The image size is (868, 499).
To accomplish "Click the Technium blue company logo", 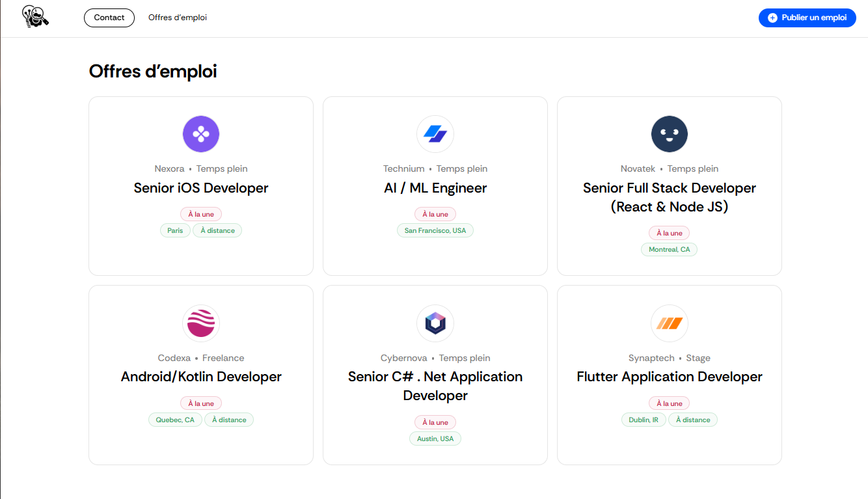I will [435, 134].
